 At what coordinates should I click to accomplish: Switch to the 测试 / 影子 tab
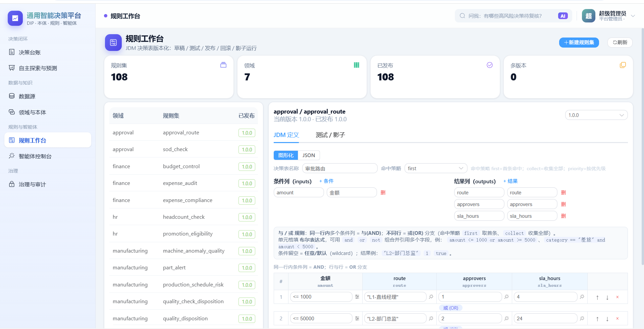pos(330,135)
